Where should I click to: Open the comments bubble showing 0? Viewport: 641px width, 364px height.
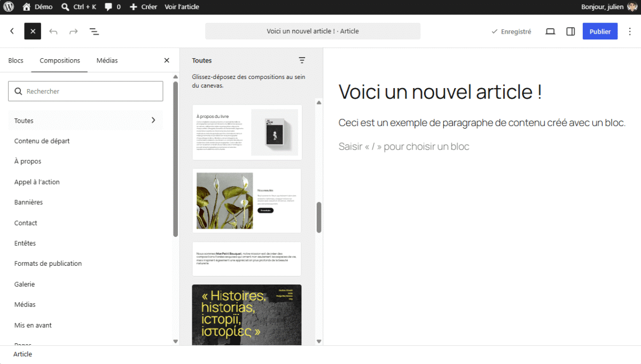click(112, 7)
